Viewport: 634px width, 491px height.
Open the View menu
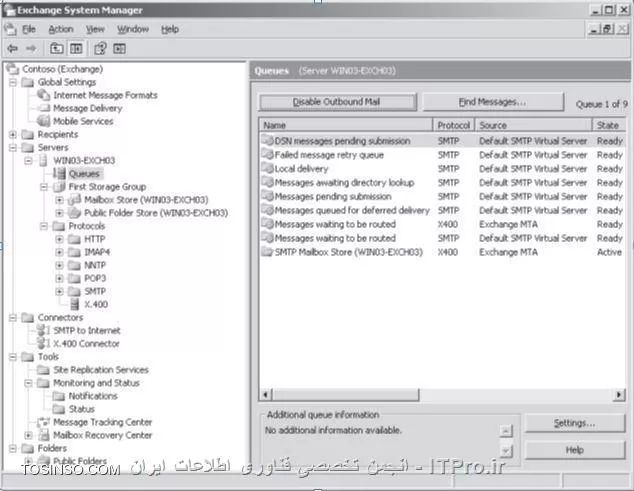tap(95, 29)
